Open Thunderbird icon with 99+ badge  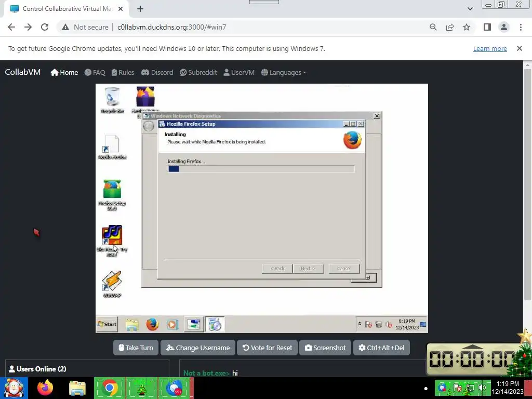tap(175, 388)
